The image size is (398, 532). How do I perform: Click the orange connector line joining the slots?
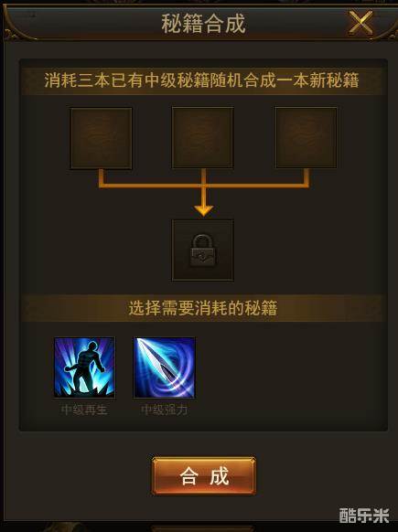pos(204,185)
